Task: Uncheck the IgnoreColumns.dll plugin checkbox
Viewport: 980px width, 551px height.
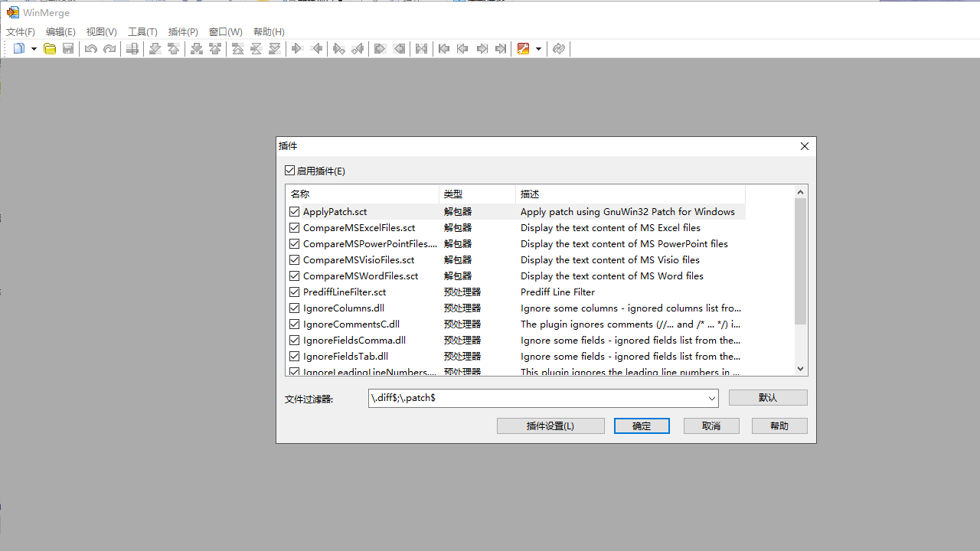Action: 295,308
